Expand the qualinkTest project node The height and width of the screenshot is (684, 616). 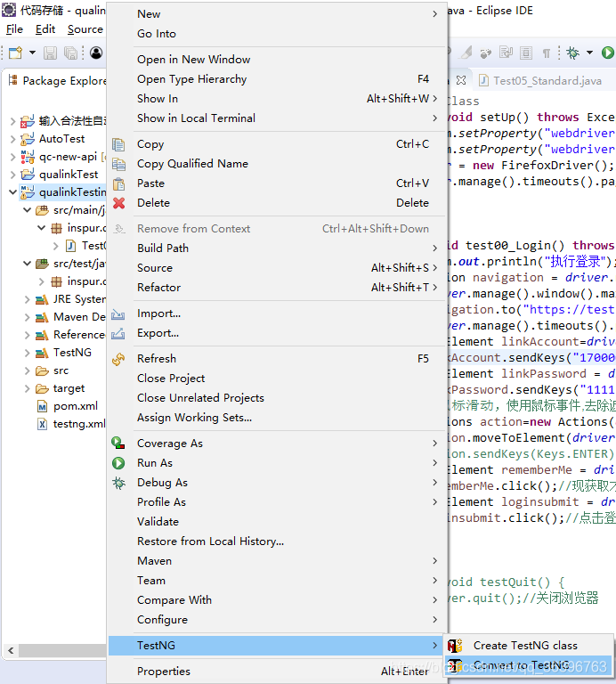[x=12, y=175]
